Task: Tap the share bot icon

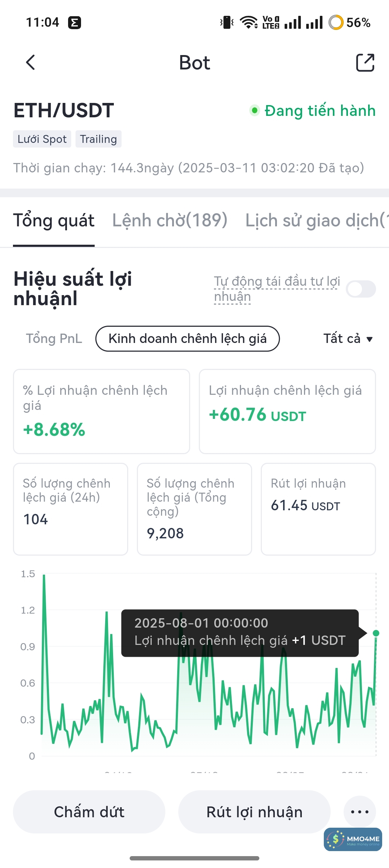Action: (x=365, y=63)
